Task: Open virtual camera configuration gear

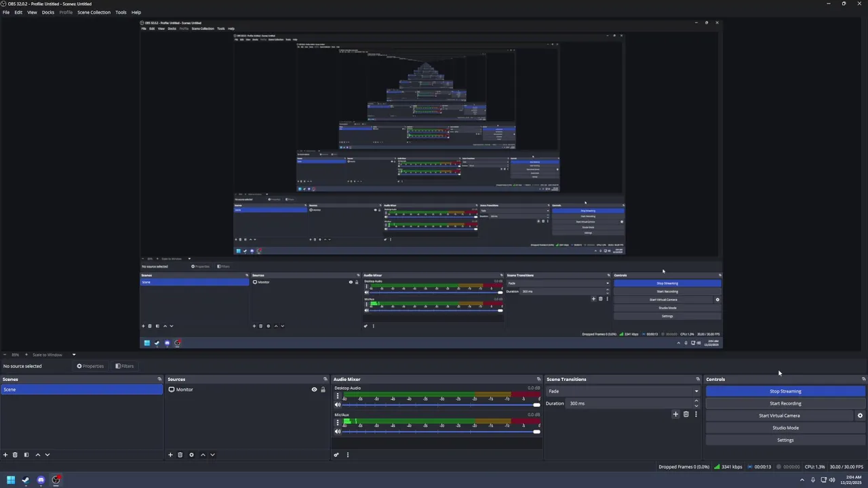Action: point(860,415)
